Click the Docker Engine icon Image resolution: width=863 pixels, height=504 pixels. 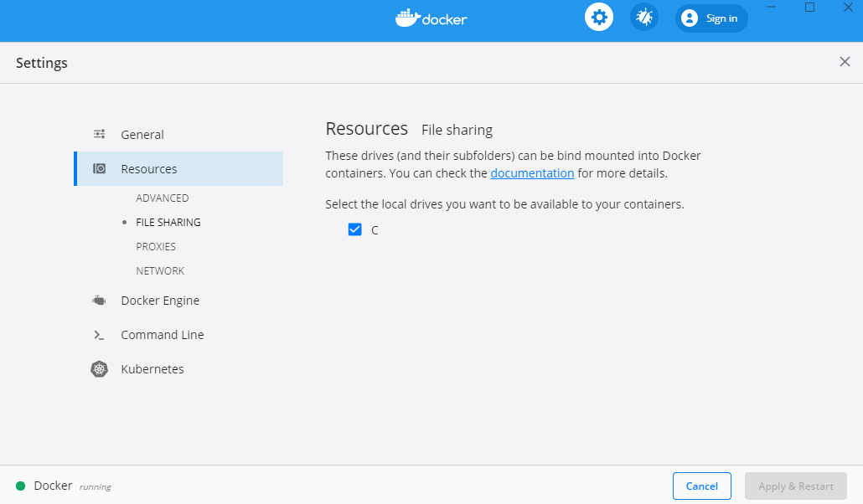click(99, 301)
